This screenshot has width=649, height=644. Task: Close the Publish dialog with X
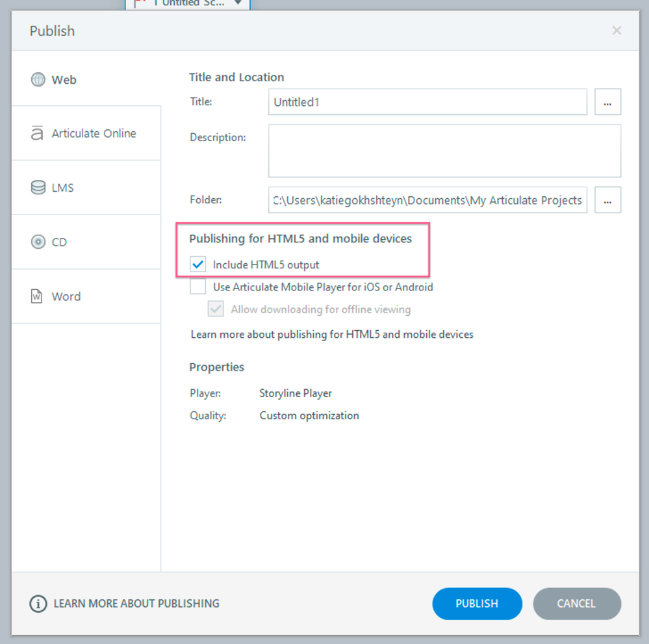click(617, 31)
